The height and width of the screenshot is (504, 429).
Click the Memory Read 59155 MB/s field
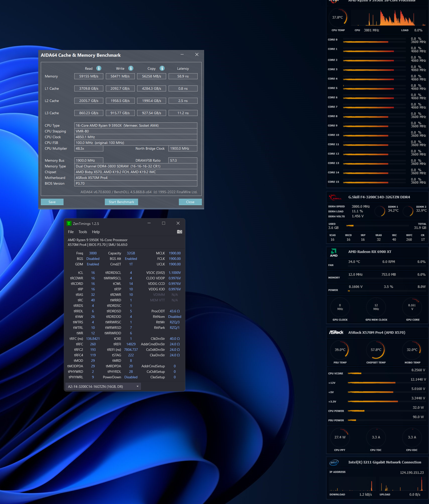89,76
